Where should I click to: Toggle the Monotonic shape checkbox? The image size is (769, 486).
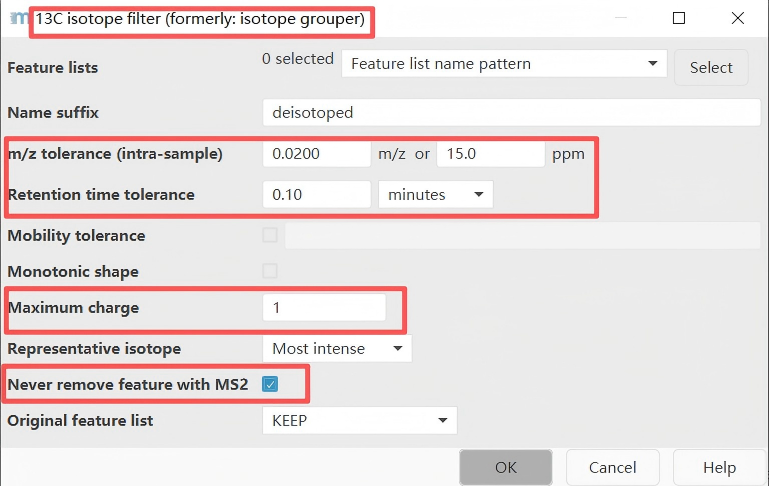pos(270,271)
